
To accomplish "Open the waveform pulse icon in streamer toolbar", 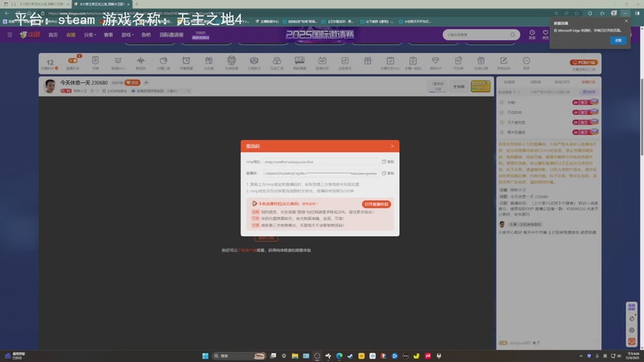I will (x=140, y=61).
